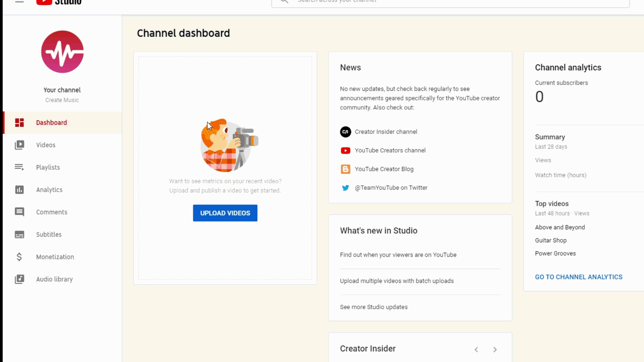Screen dimensions: 644x362
Task: Click the Playlists sidebar icon
Action: (19, 167)
